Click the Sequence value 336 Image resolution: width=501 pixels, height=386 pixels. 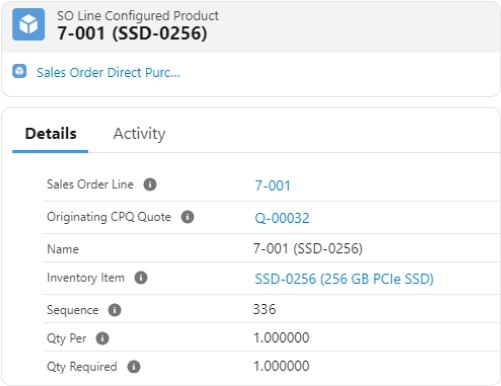(265, 309)
